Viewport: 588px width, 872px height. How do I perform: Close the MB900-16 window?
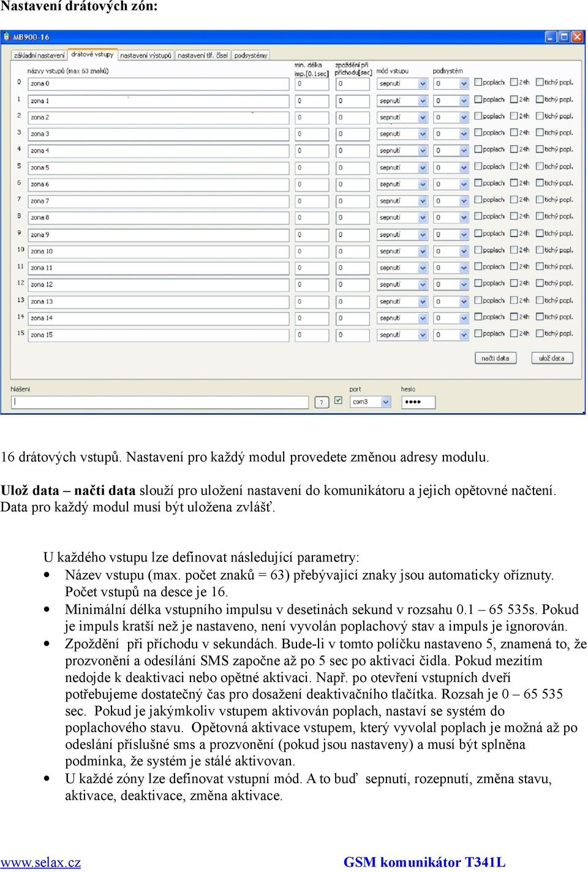point(578,37)
